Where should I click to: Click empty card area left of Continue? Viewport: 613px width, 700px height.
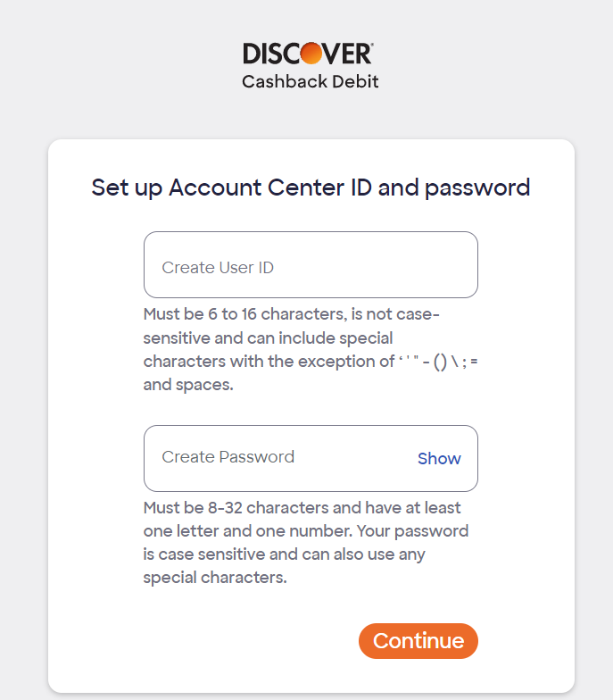pyautogui.click(x=223, y=641)
